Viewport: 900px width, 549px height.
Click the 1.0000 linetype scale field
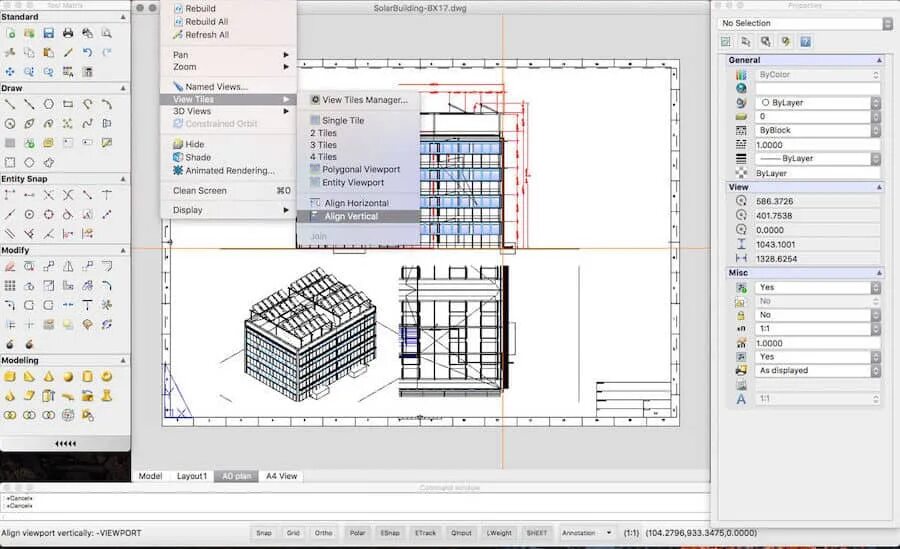[818, 145]
